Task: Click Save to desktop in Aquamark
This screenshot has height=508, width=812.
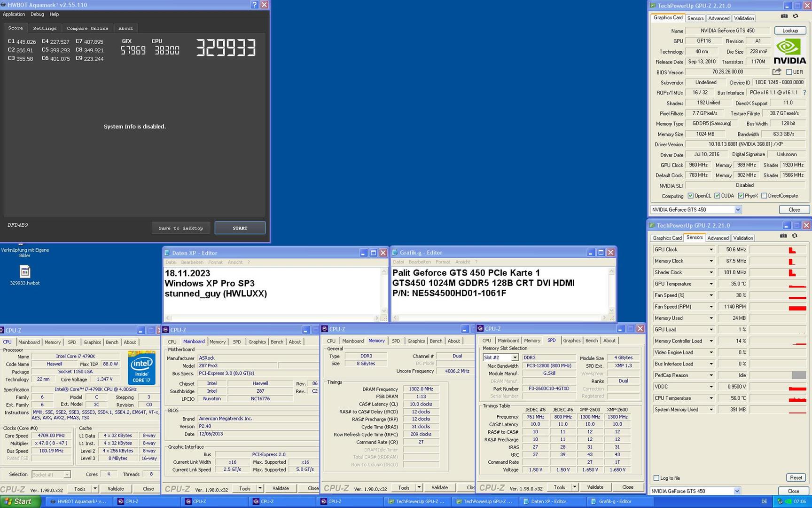Action: [x=181, y=228]
